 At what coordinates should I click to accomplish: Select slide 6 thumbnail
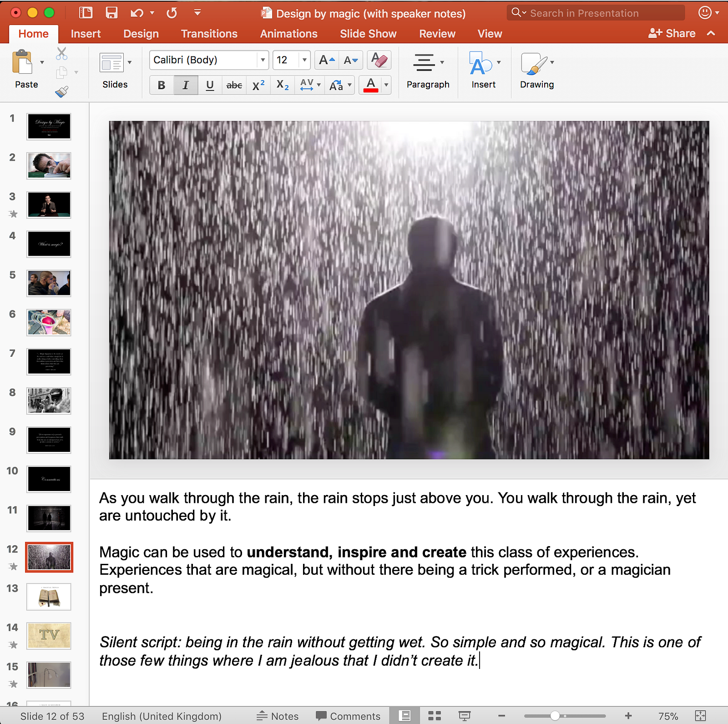click(49, 322)
